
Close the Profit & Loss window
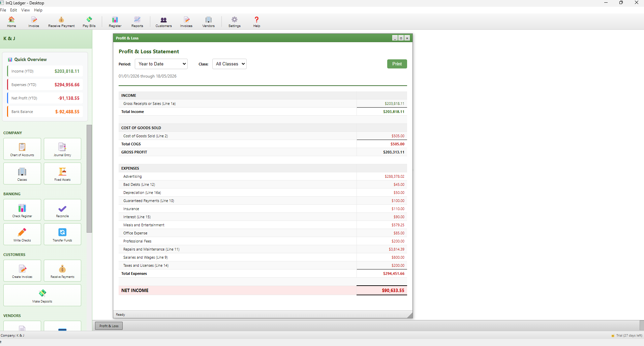(407, 38)
